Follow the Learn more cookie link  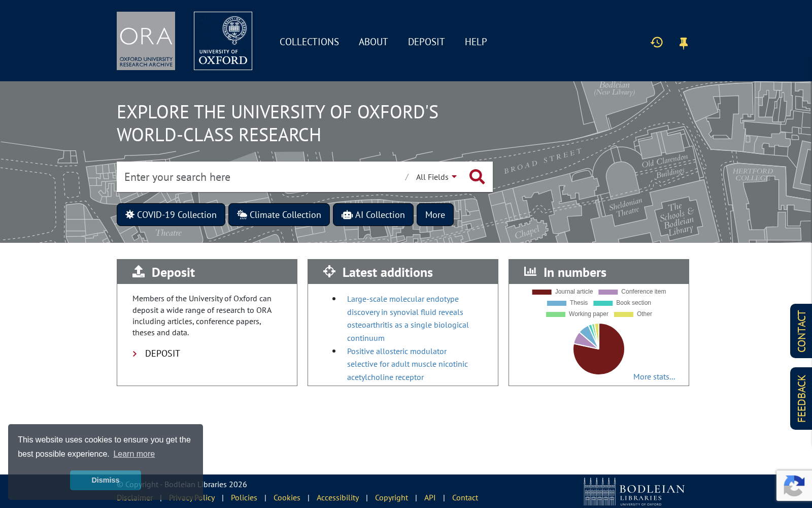point(134,454)
